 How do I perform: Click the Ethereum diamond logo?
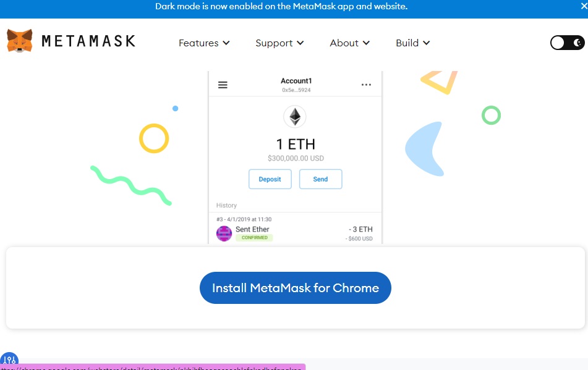(295, 117)
